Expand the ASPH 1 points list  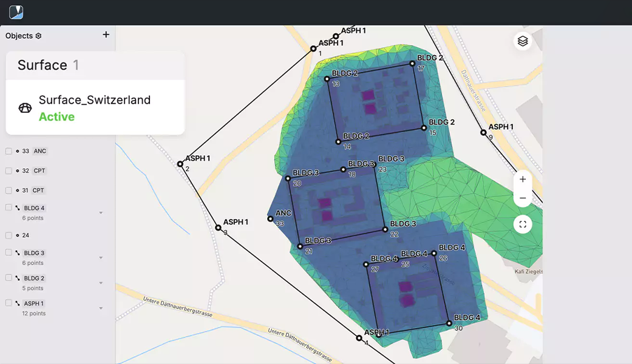click(101, 308)
